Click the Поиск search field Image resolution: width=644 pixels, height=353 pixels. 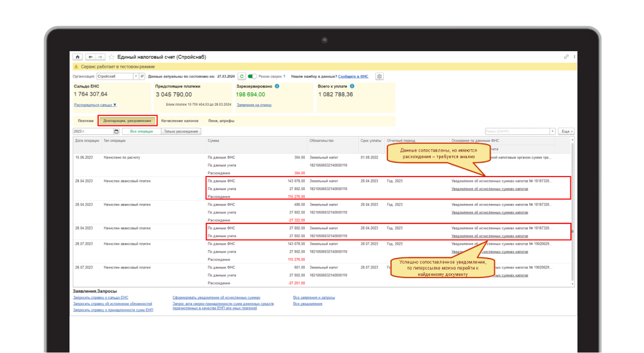[x=516, y=131]
